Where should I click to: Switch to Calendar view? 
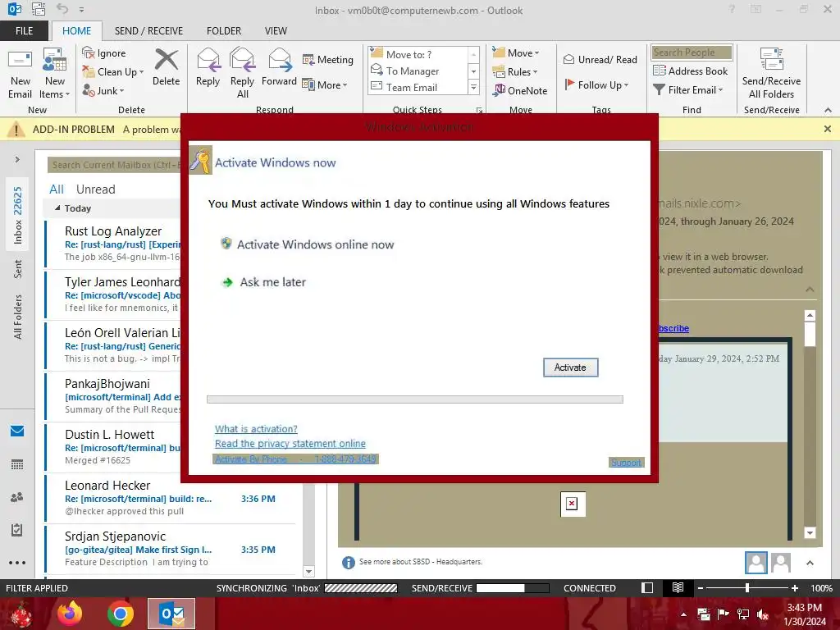point(17,464)
